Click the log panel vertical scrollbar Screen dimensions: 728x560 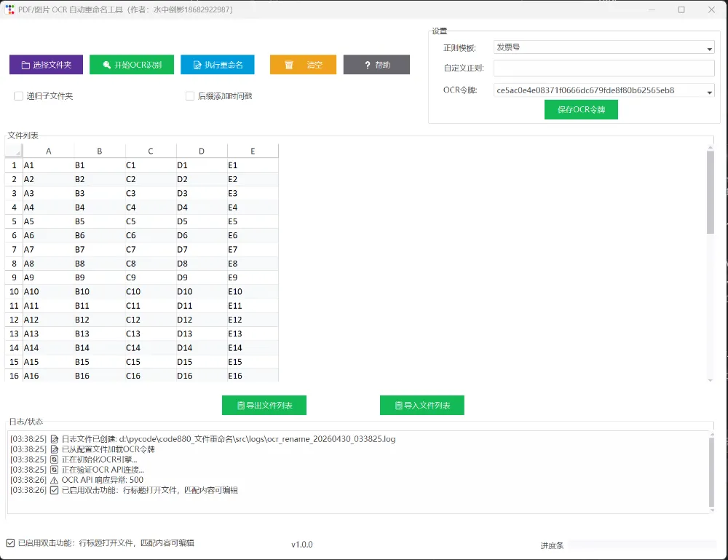point(712,472)
